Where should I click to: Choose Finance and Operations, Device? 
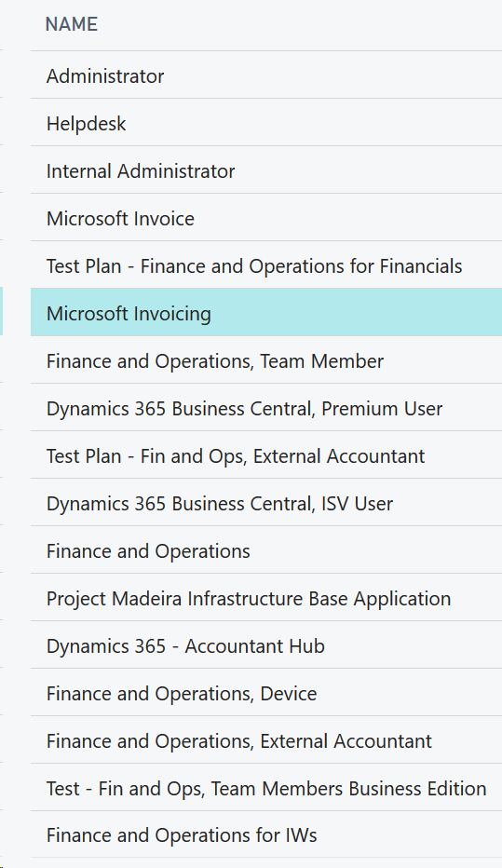(x=266, y=693)
